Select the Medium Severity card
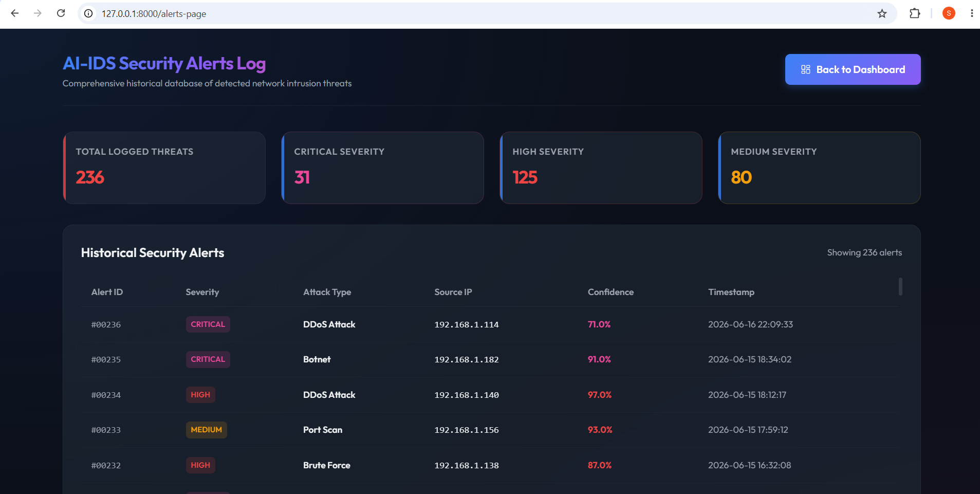 tap(819, 168)
